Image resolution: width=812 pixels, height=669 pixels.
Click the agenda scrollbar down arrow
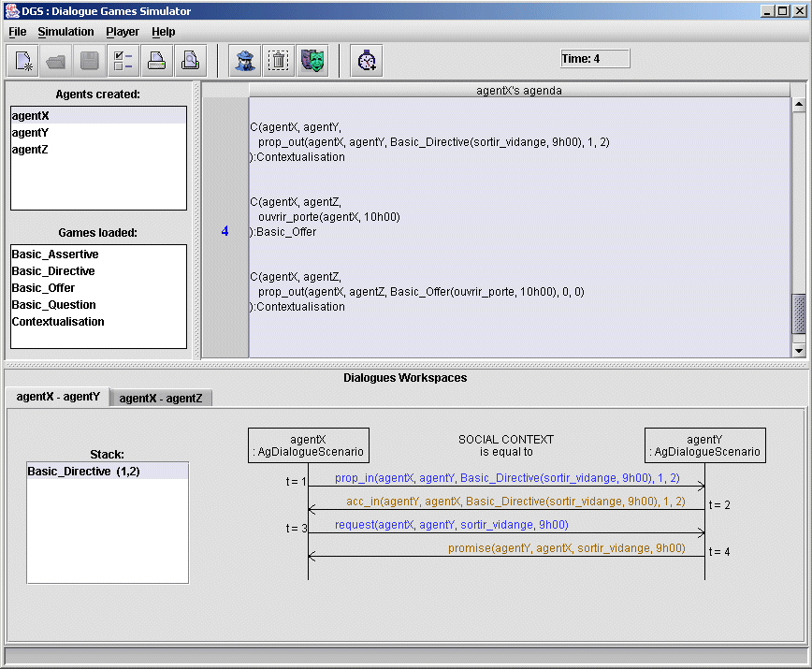(x=798, y=349)
